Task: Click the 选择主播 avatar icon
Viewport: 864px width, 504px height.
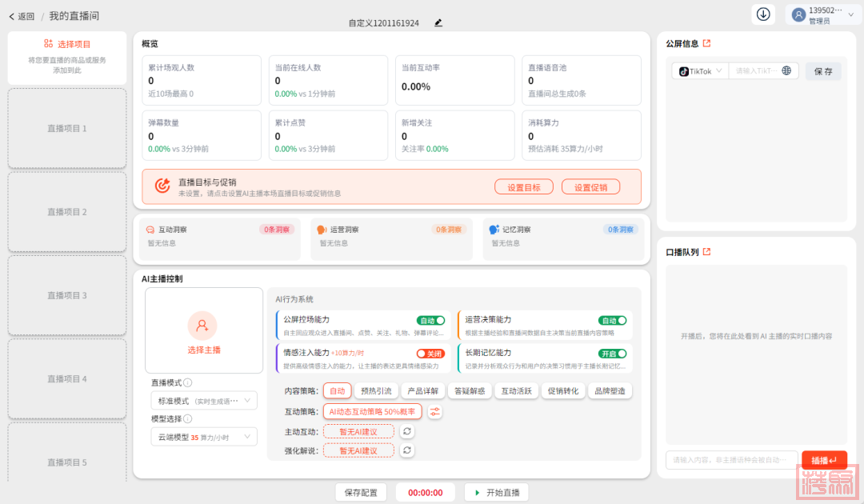Action: click(202, 326)
